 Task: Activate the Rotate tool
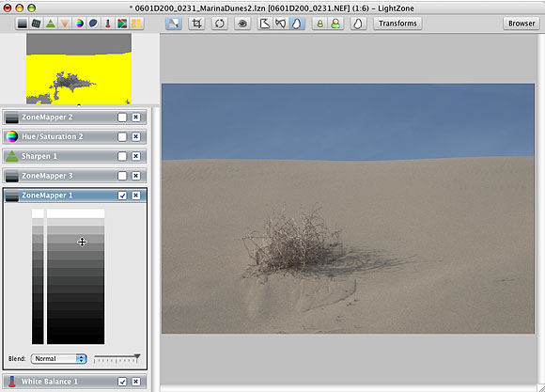click(220, 24)
